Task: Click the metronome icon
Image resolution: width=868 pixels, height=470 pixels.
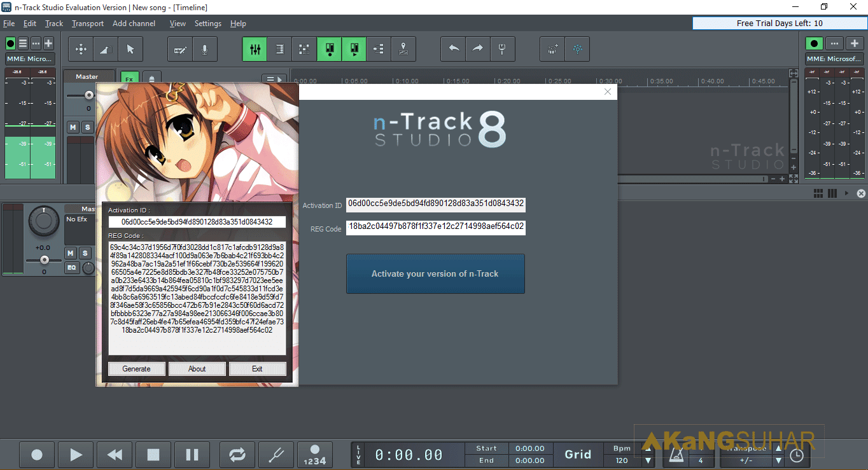Action: pyautogui.click(x=675, y=455)
